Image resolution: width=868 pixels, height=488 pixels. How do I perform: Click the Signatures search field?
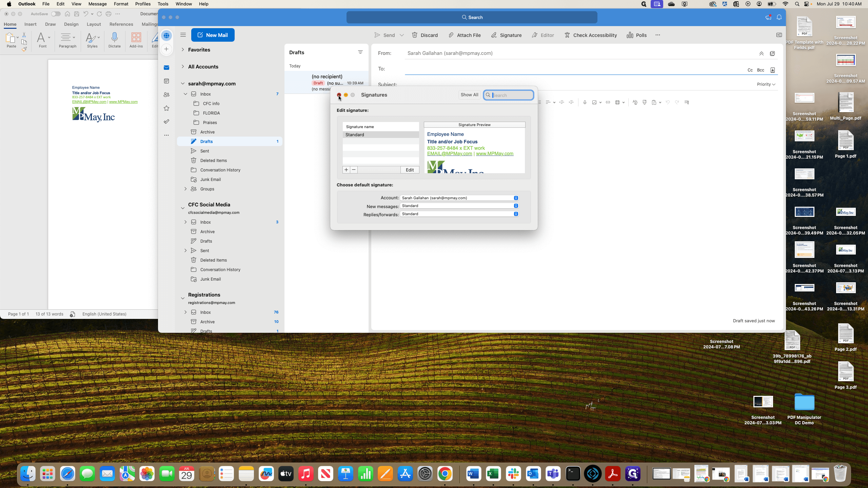tap(509, 95)
